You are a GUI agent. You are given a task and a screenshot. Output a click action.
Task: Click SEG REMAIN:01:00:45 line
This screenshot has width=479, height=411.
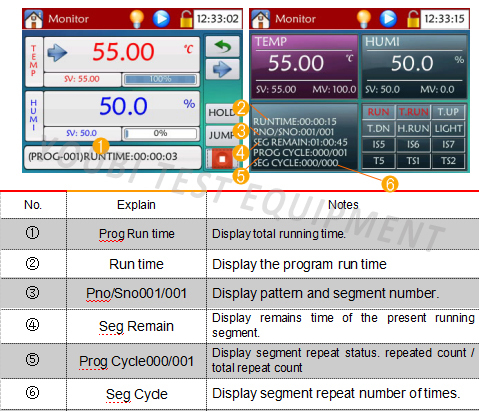tap(300, 142)
